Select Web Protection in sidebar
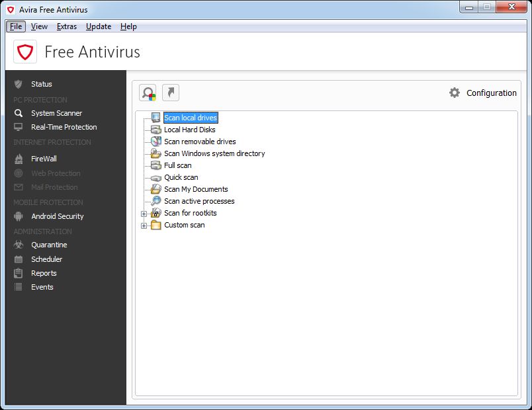The width and height of the screenshot is (532, 410). click(x=56, y=173)
